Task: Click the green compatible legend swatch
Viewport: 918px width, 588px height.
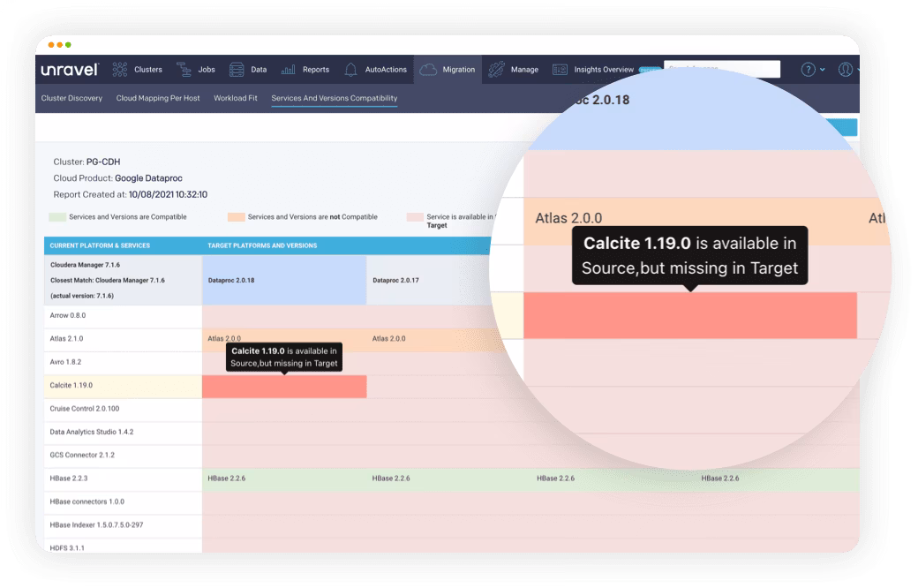Action: tap(57, 217)
